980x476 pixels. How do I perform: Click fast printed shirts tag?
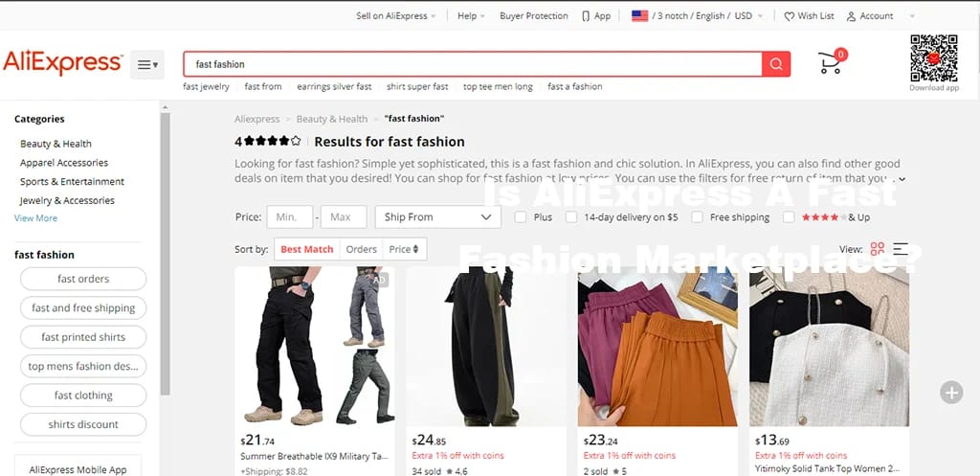pyautogui.click(x=83, y=337)
